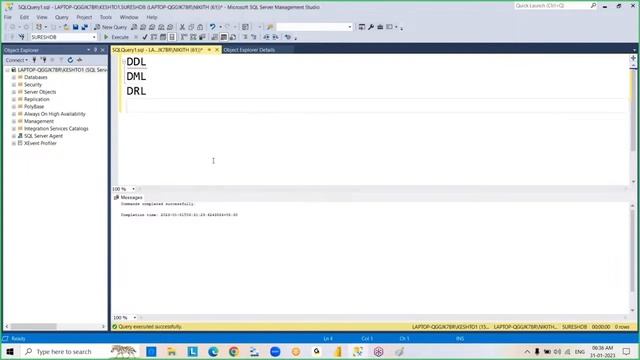The image size is (640, 360).
Task: Switch to Object Explorer Details tab
Action: click(249, 50)
